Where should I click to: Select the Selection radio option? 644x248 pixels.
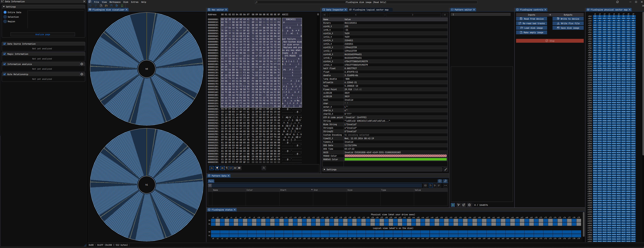5,17
